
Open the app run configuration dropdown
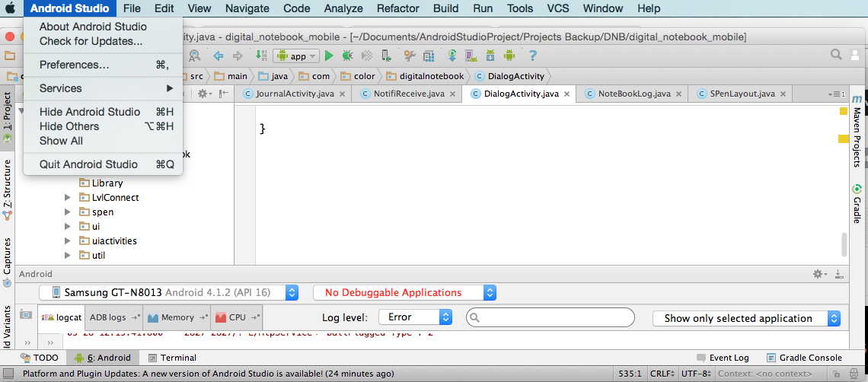coord(297,56)
